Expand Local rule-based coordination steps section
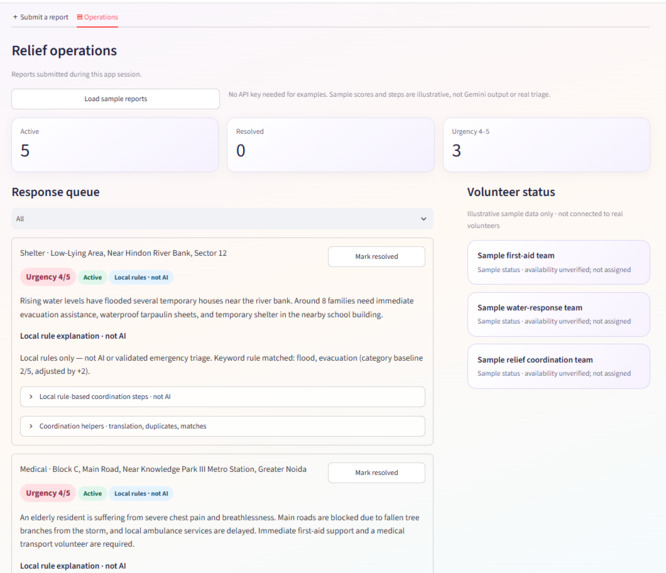The image size is (666, 573). point(222,396)
